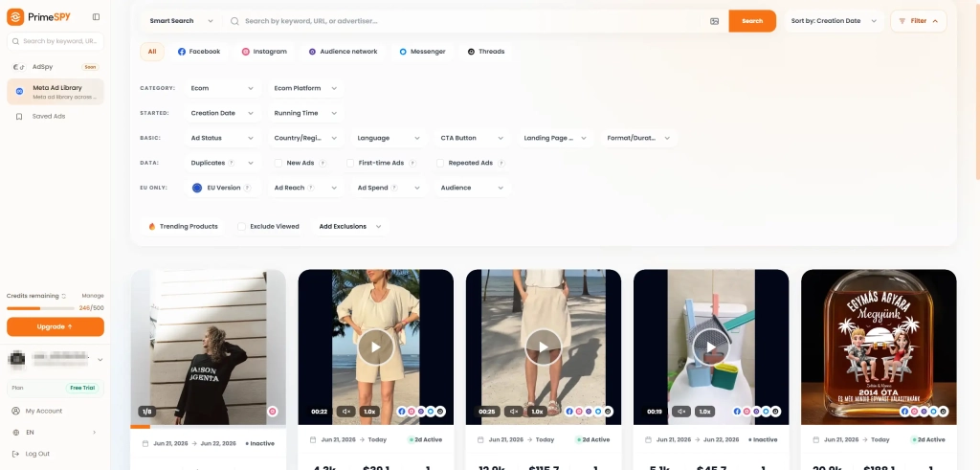Viewport: 980px width, 470px height.
Task: Click the help icon next to New Ads
Action: [x=323, y=163]
